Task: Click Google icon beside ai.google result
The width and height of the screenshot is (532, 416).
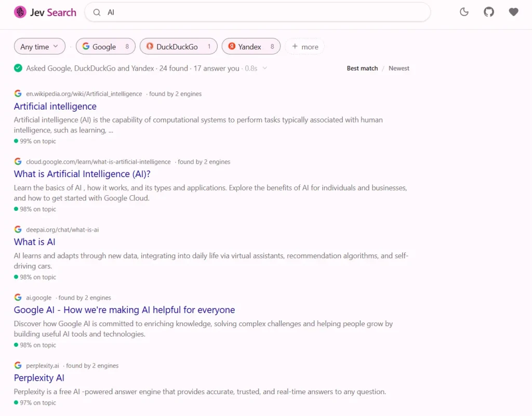Action: click(x=18, y=298)
